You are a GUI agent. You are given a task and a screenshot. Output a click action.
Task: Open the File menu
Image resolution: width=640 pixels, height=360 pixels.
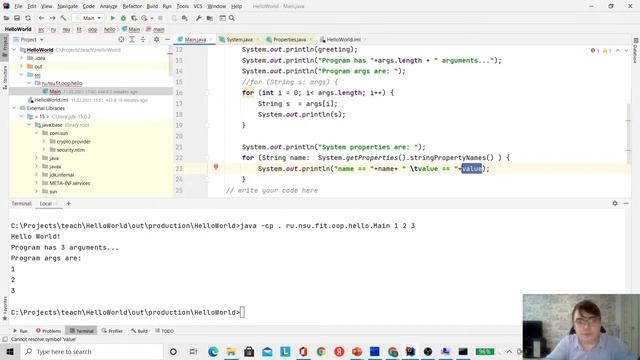[x=18, y=6]
